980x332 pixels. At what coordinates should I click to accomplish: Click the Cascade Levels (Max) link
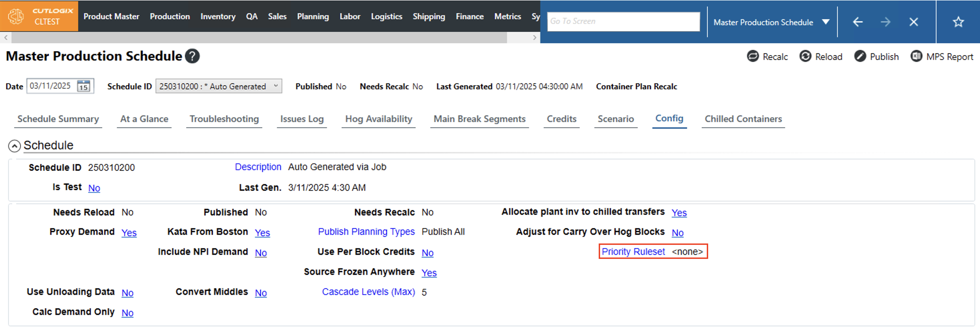tap(368, 292)
